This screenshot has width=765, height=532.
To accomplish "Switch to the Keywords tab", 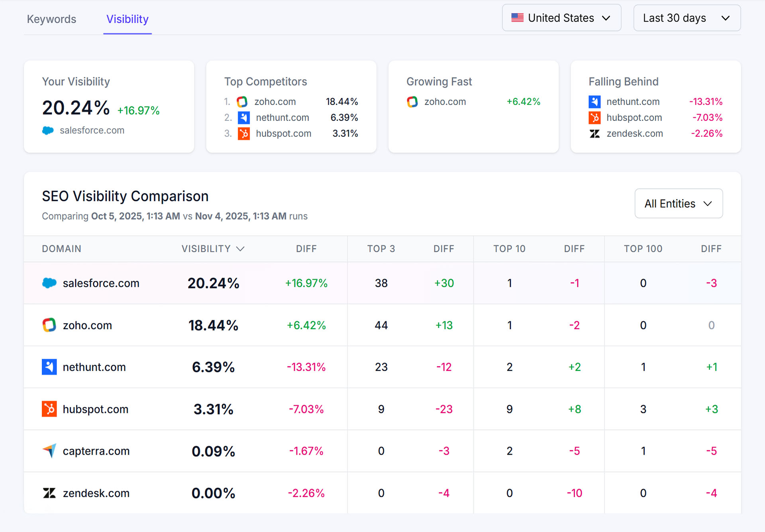I will [51, 19].
